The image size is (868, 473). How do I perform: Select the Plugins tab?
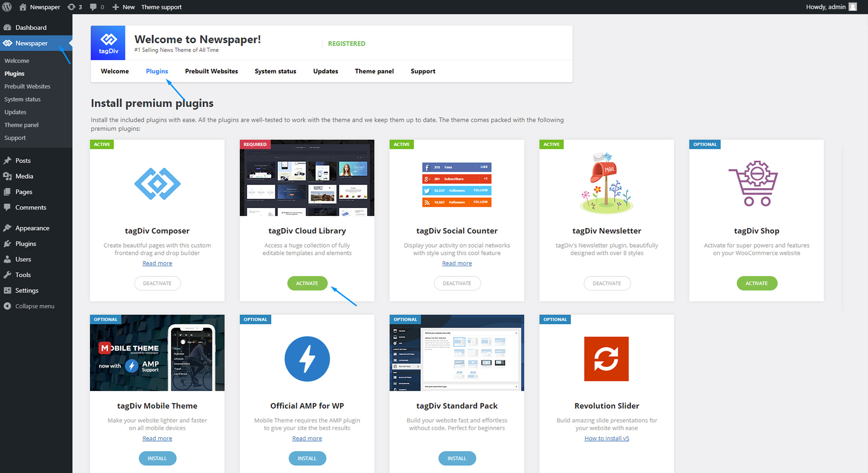pyautogui.click(x=157, y=71)
